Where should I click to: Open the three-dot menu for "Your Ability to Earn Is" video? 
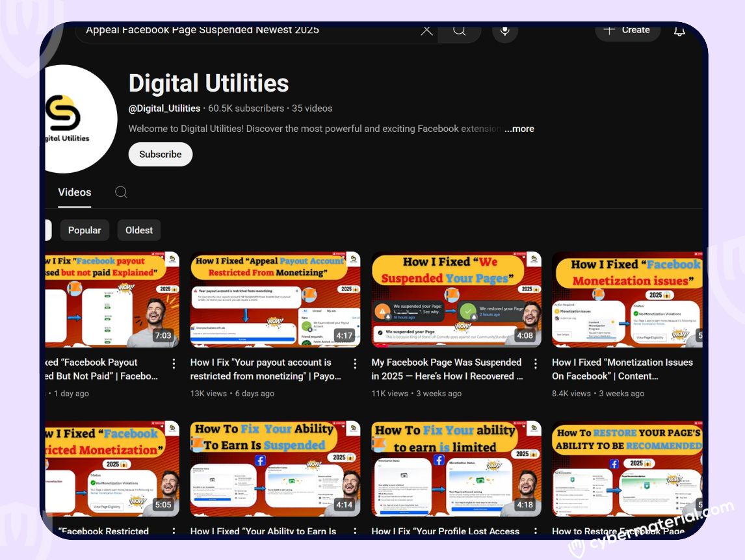(x=355, y=531)
